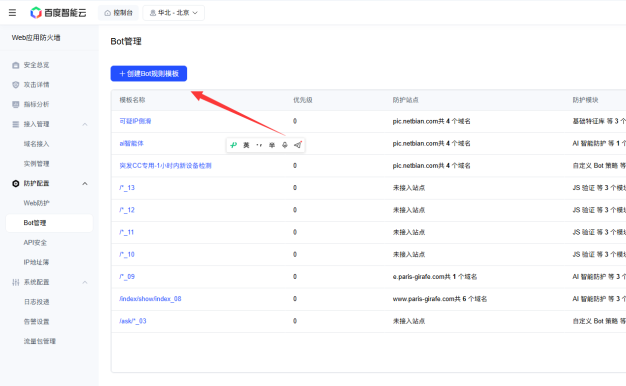
Task: Open the ai智能体 template link
Action: 131,143
